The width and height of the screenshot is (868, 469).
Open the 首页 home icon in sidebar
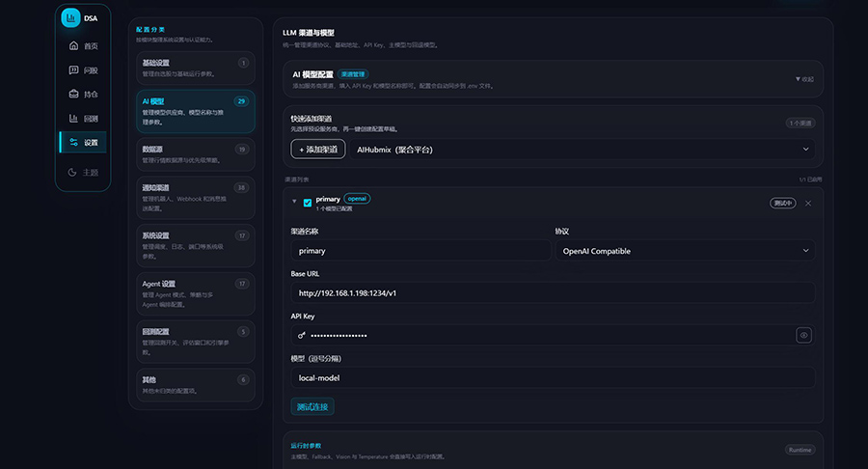pos(74,45)
